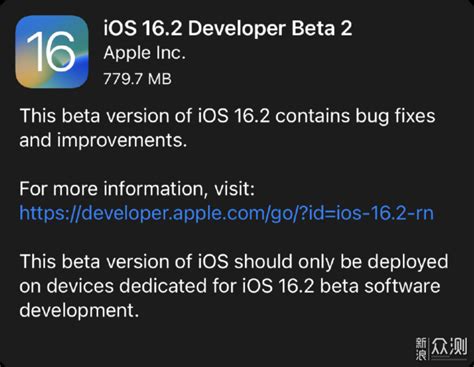Click 'iOS 16.2' in the first description sentence
Viewport: 474px width, 367px height.
[234, 116]
